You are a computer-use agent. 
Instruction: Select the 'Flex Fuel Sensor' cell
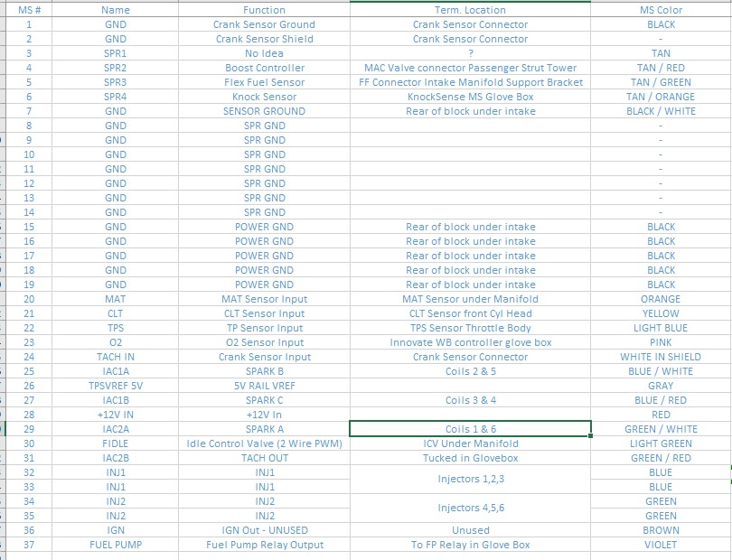pos(264,82)
